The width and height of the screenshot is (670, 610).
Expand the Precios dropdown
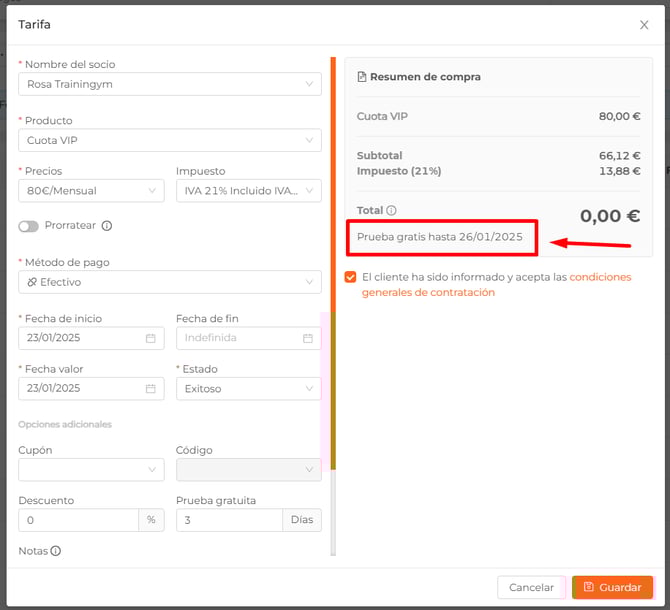(x=91, y=190)
